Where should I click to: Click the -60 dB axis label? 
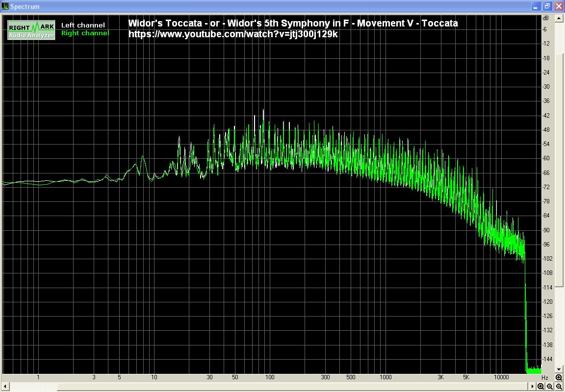(547, 158)
